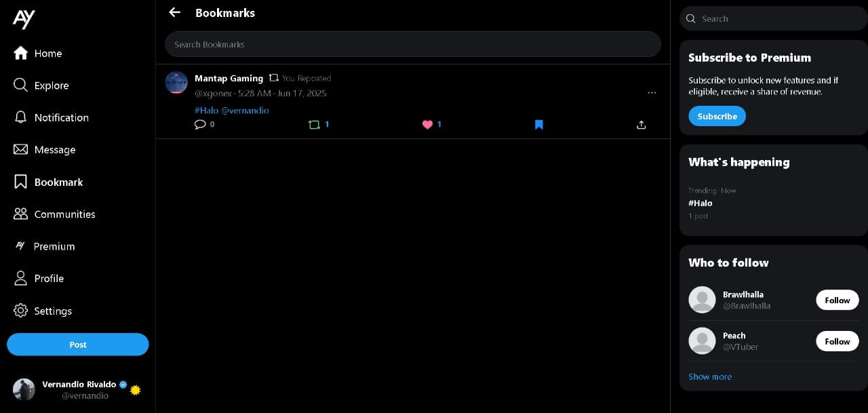Follow the Brawlhalla account
This screenshot has width=868, height=413.
coord(837,300)
